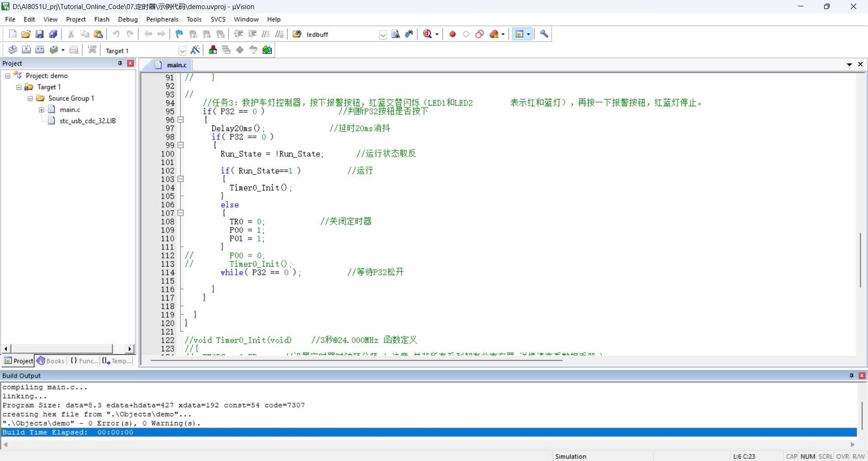Create a new file with the New icon
868x461 pixels.
[13, 34]
